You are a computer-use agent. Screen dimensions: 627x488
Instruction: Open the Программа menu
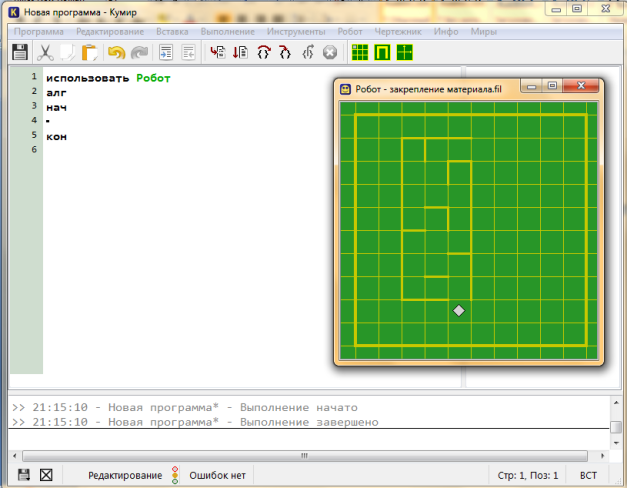39,32
